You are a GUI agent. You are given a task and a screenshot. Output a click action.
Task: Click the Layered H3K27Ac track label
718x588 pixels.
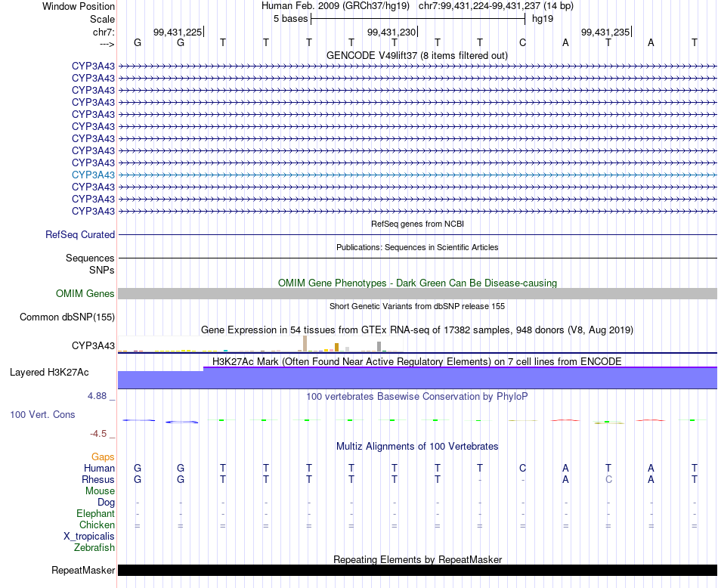49,373
